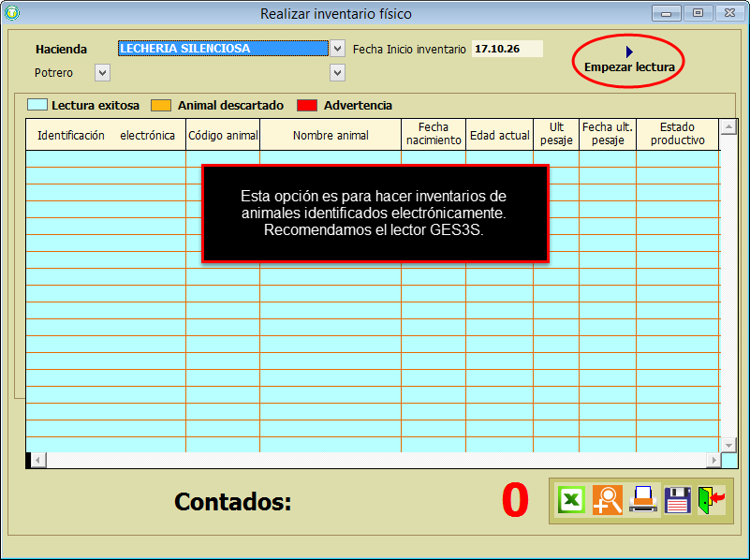Save inventory using the floppy disk icon
Image resolution: width=750 pixels, height=560 pixels.
click(x=678, y=500)
